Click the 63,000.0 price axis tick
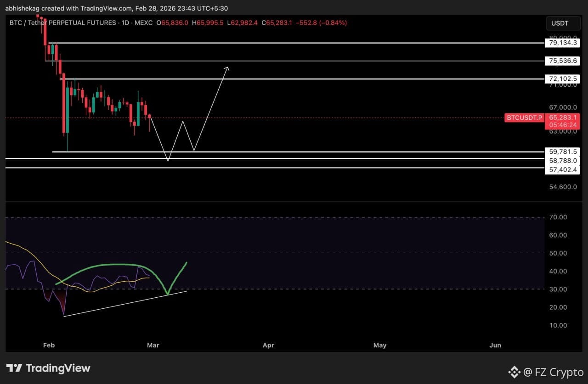The image size is (588, 384). point(562,132)
